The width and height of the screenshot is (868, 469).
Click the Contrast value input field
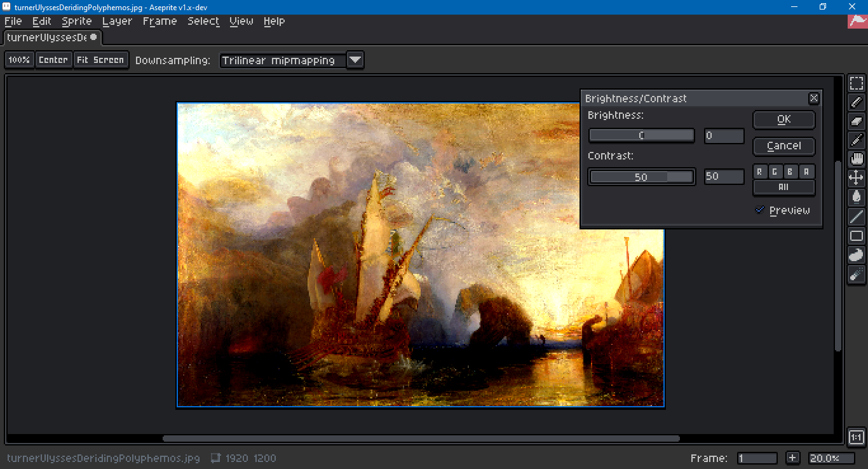point(724,177)
